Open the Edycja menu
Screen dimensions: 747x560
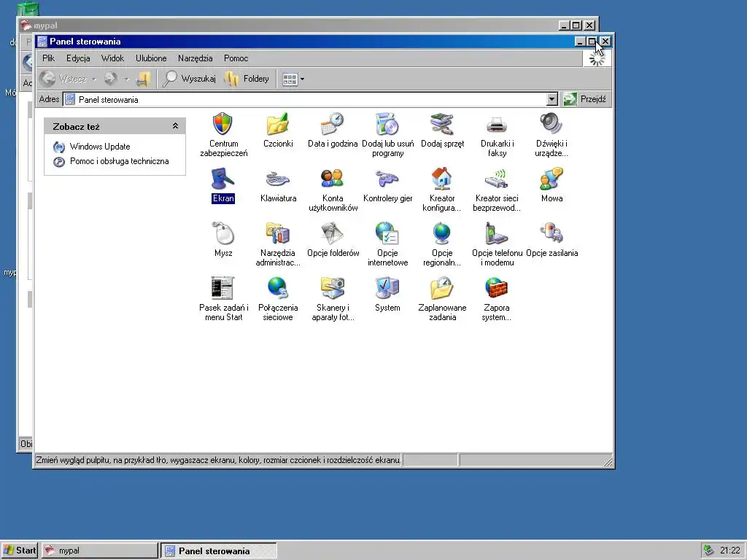[78, 58]
